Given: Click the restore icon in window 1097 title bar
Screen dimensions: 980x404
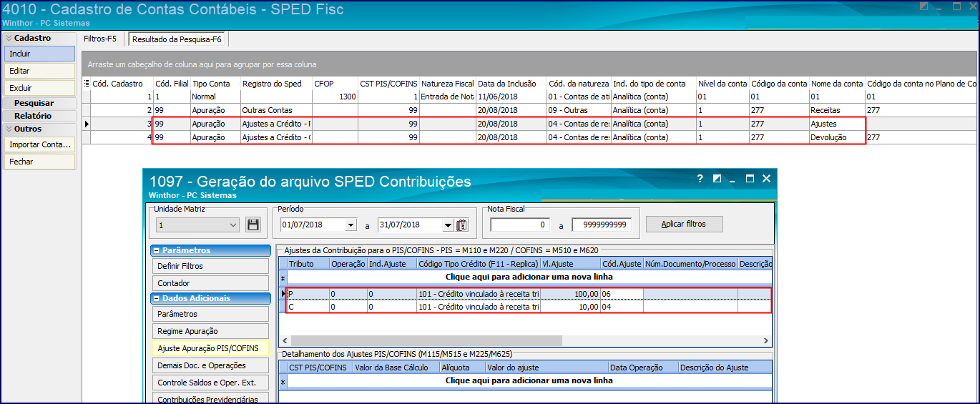Looking at the screenshot, I should (x=717, y=179).
